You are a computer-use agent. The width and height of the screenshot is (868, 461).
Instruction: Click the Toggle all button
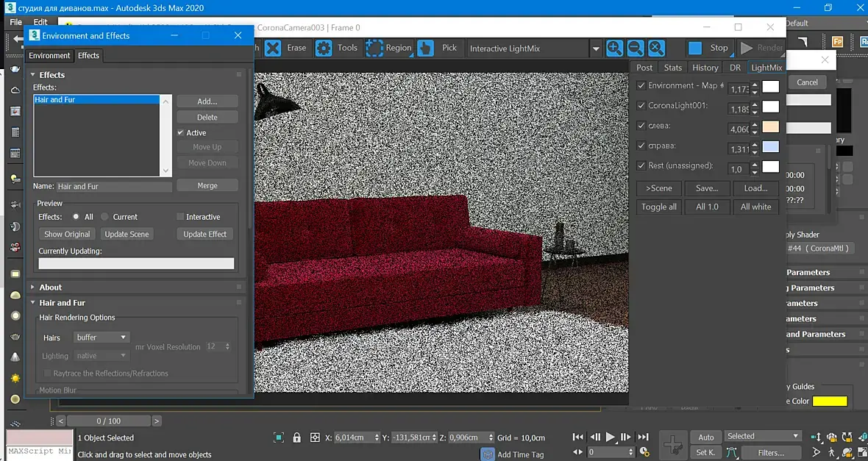tap(659, 207)
